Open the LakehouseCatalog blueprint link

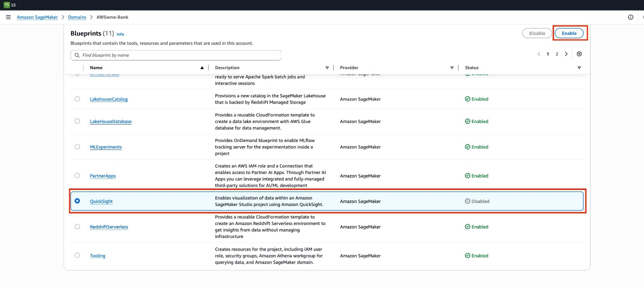(108, 99)
